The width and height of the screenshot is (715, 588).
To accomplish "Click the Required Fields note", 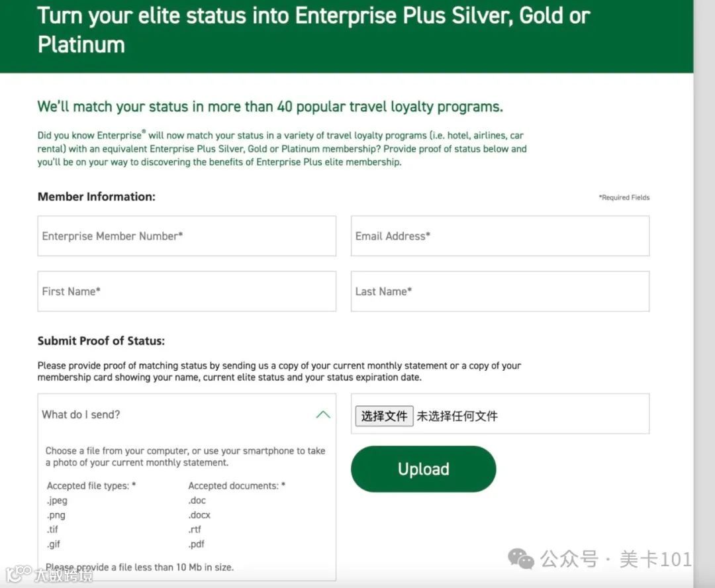I will click(624, 197).
